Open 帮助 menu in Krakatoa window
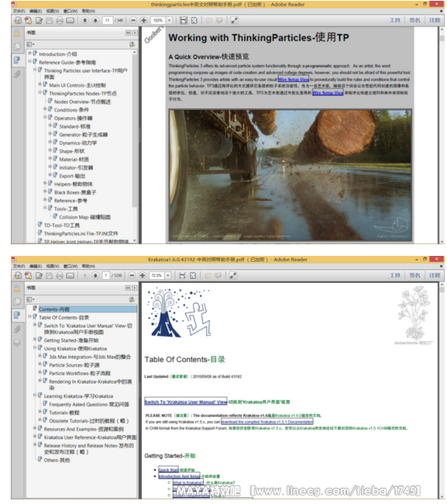 coord(88,266)
